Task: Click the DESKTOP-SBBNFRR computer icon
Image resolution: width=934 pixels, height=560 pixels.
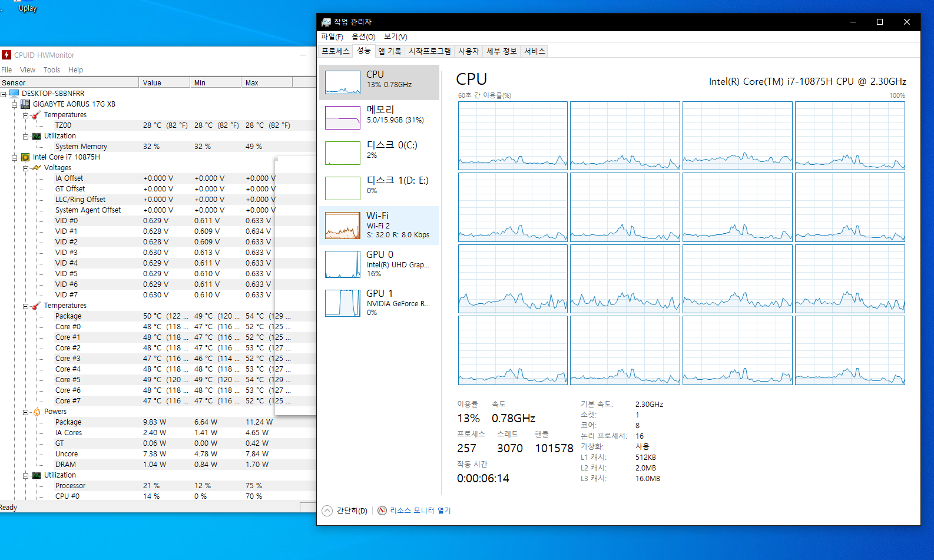Action: [x=14, y=94]
